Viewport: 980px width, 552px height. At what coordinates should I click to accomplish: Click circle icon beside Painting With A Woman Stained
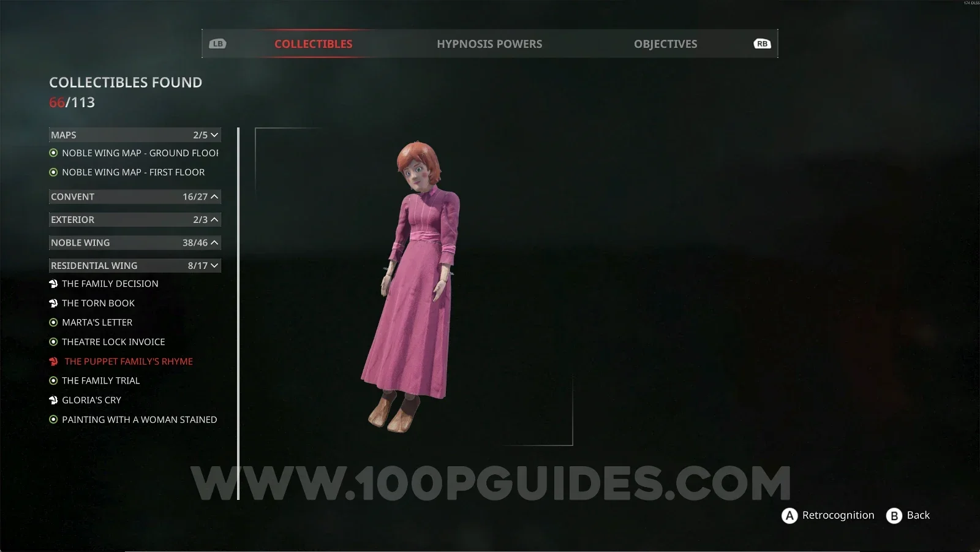[x=53, y=420]
